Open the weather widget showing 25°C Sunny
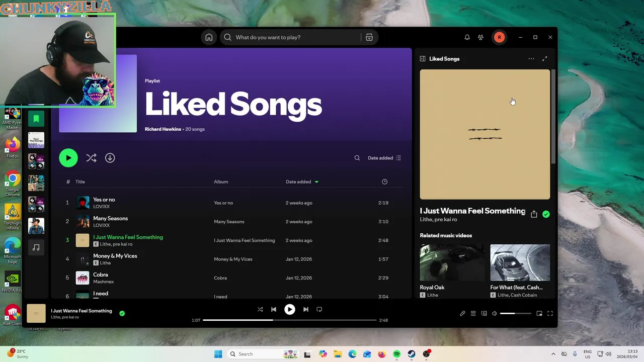Screen dimensions: 644x362 [x=17, y=354]
